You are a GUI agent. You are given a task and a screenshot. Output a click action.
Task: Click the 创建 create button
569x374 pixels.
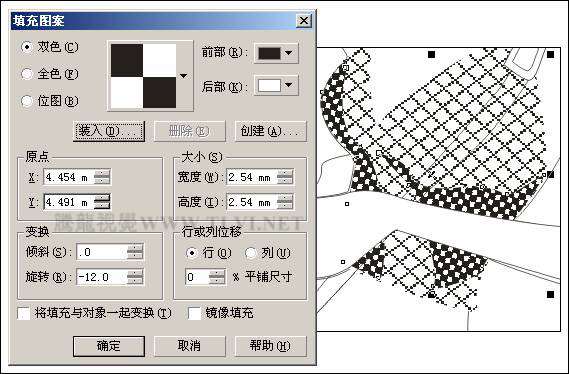click(x=271, y=131)
